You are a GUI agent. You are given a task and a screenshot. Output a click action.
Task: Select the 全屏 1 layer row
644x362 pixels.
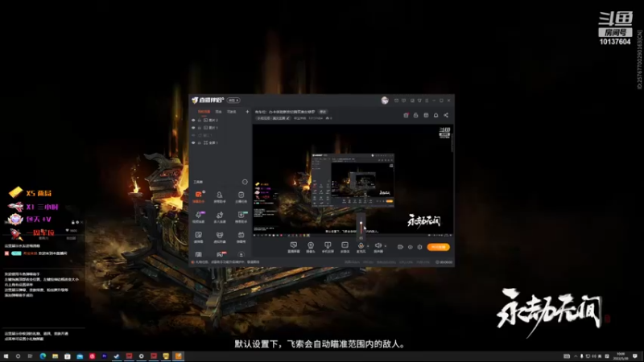pos(220,143)
